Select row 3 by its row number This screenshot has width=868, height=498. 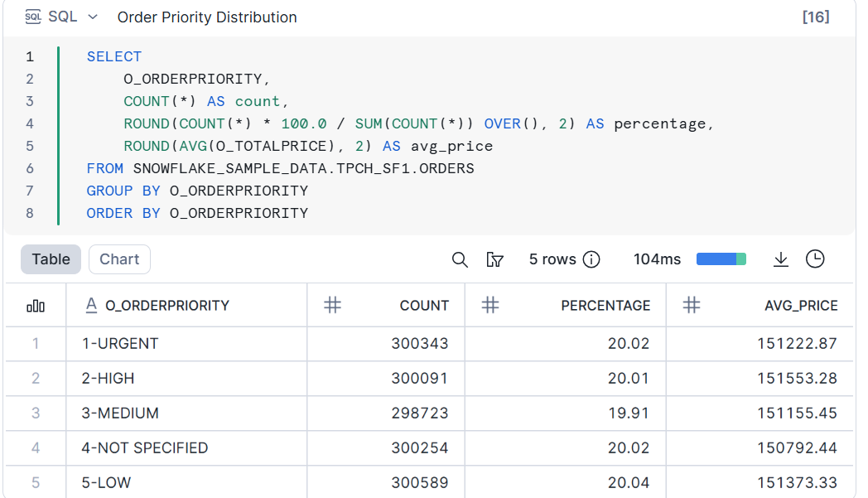click(36, 413)
